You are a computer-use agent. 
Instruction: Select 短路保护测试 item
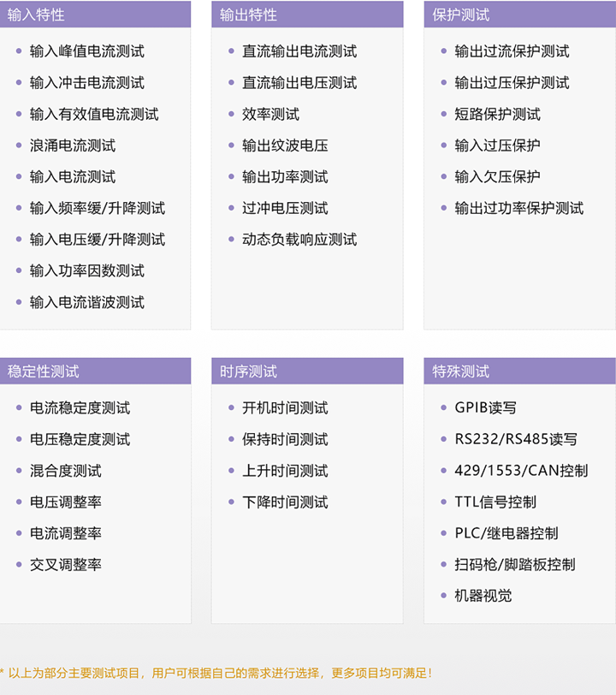497,114
